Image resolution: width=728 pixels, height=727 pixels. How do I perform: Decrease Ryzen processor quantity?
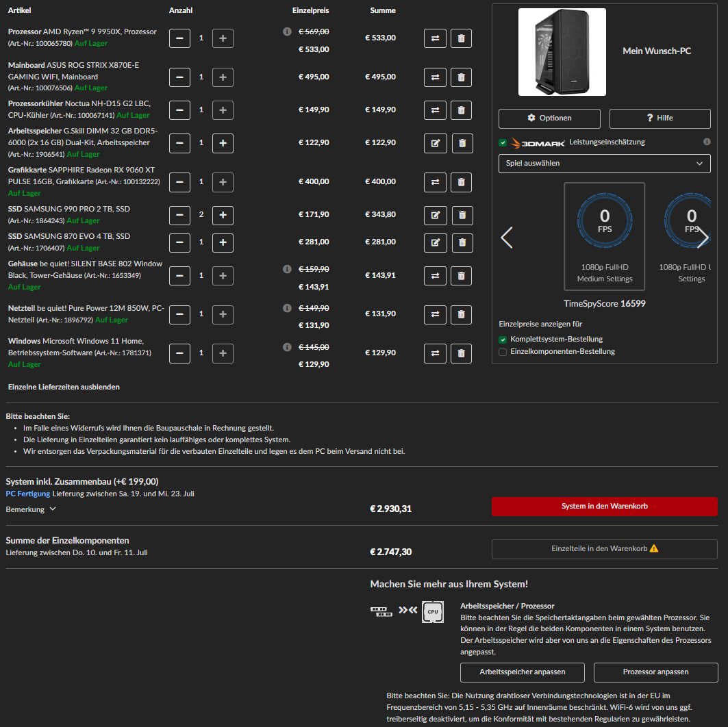[x=179, y=38]
